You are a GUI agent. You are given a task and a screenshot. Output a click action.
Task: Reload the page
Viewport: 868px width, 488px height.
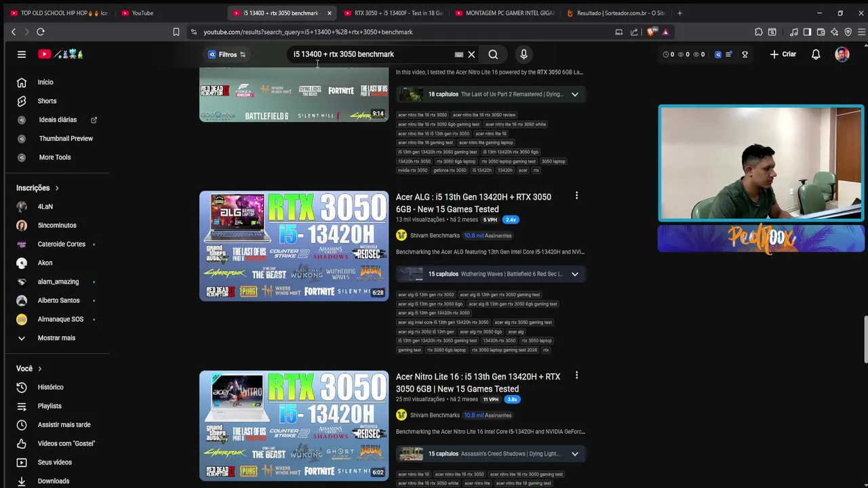point(41,32)
